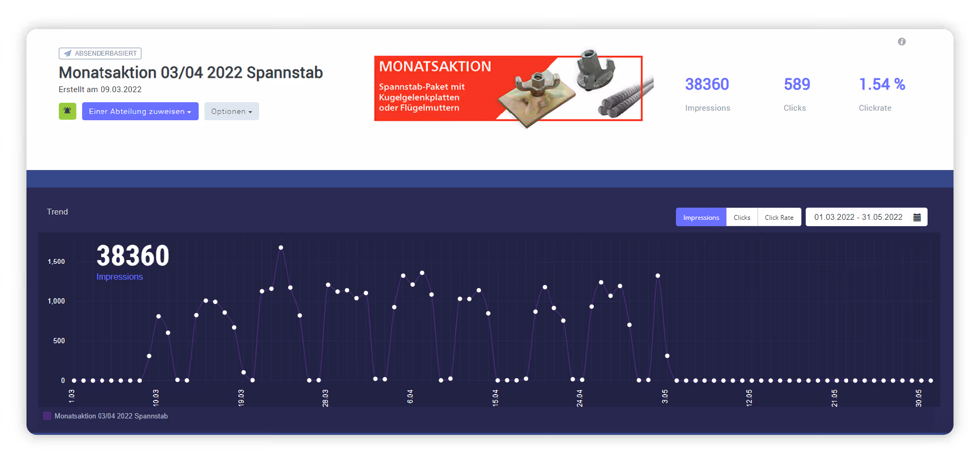
Task: Click the 15.04 x-axis date label
Action: [495, 398]
